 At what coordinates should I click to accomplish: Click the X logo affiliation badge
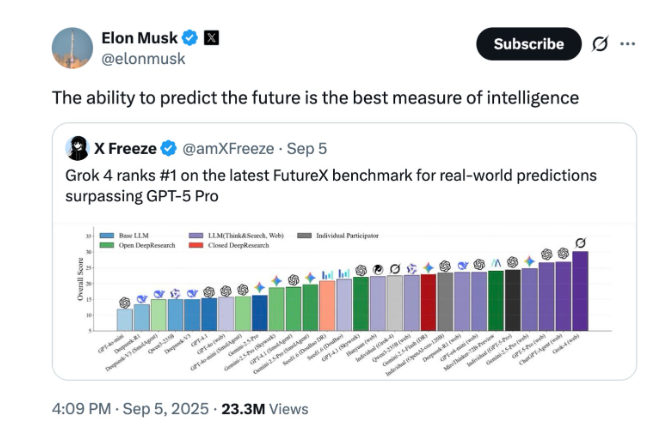pyautogui.click(x=211, y=39)
